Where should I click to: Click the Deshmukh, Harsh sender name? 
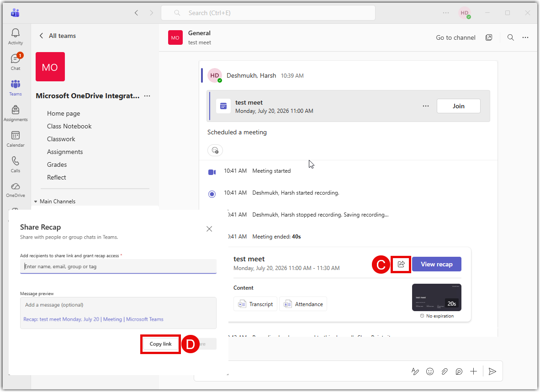pyautogui.click(x=251, y=75)
